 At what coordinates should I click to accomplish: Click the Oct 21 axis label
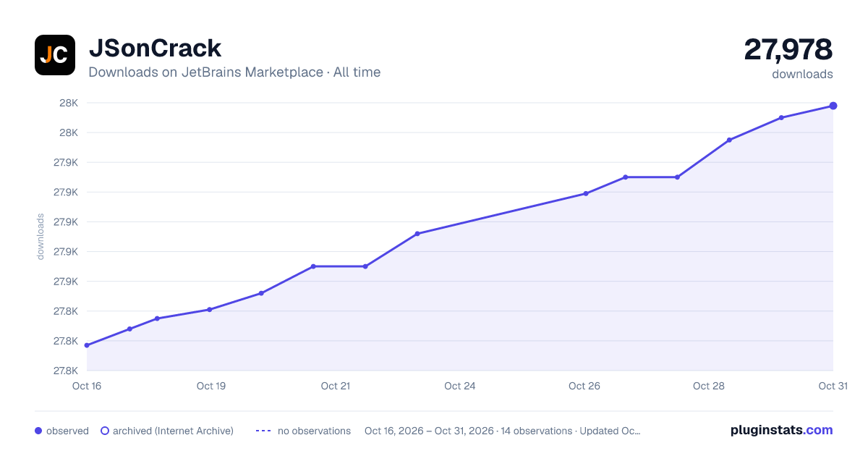coord(336,386)
